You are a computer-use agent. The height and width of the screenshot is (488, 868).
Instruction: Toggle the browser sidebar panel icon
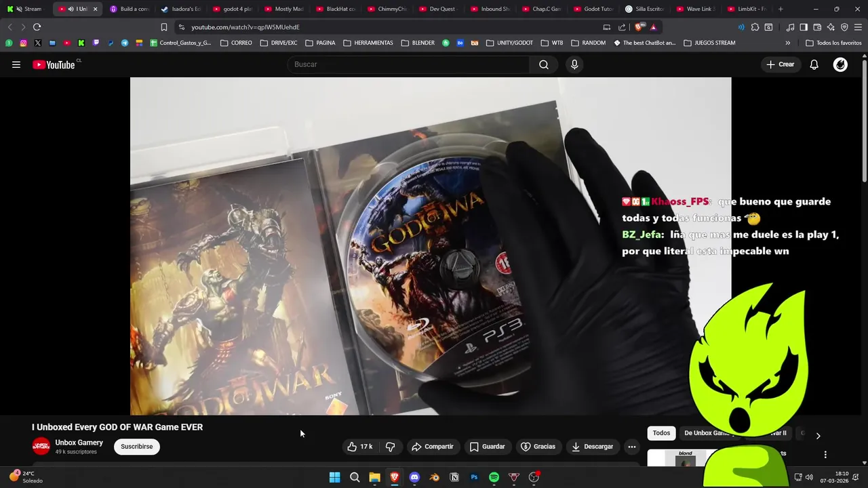804,27
